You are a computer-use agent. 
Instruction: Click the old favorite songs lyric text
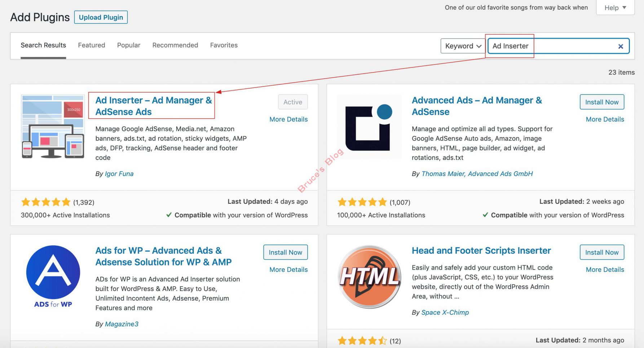click(516, 8)
